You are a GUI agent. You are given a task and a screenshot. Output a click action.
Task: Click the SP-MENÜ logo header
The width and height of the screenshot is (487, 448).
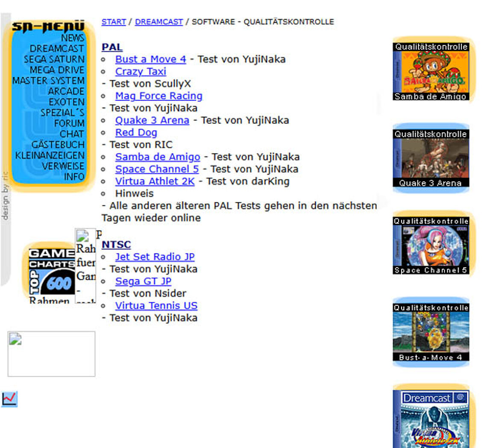(x=48, y=26)
